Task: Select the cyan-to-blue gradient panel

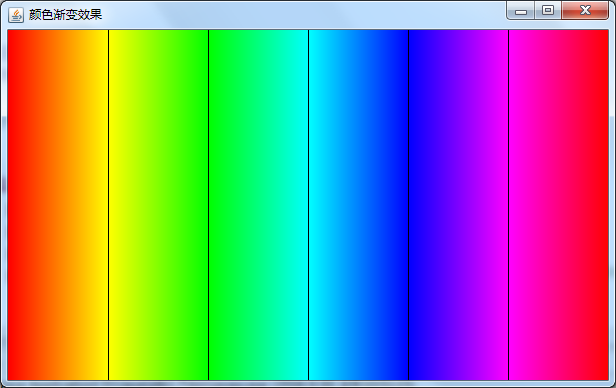Action: click(x=359, y=205)
